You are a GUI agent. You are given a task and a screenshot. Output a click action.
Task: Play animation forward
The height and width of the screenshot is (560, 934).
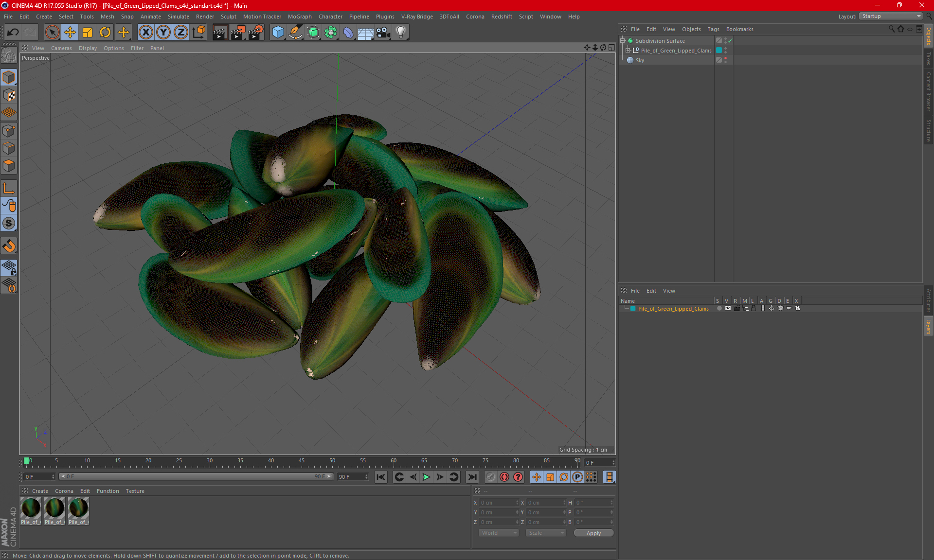(426, 477)
